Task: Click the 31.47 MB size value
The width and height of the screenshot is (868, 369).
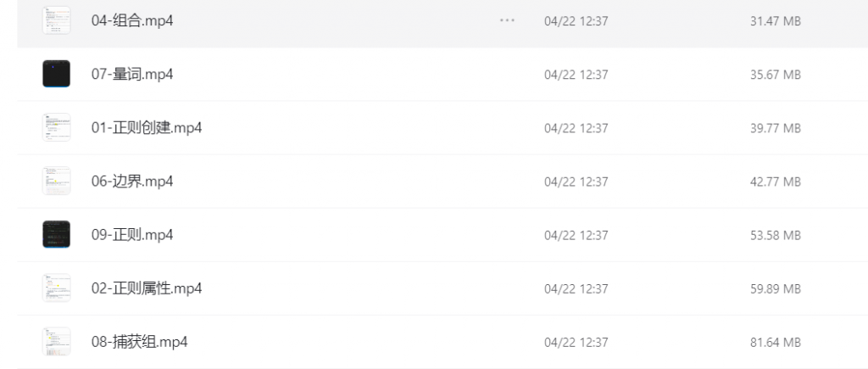Action: click(x=776, y=21)
